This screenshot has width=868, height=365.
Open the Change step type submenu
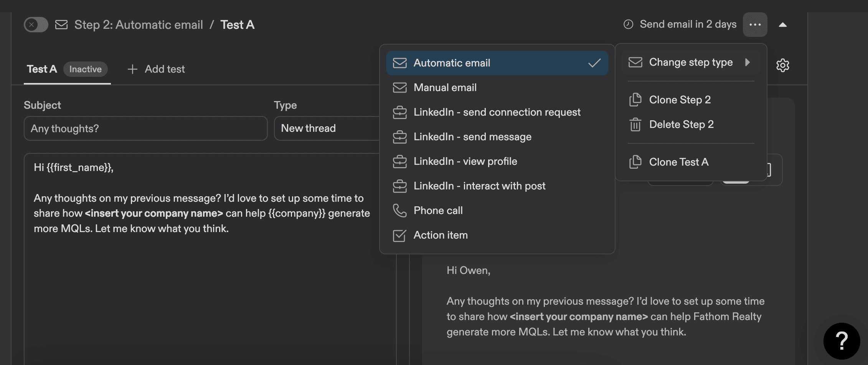coord(691,62)
